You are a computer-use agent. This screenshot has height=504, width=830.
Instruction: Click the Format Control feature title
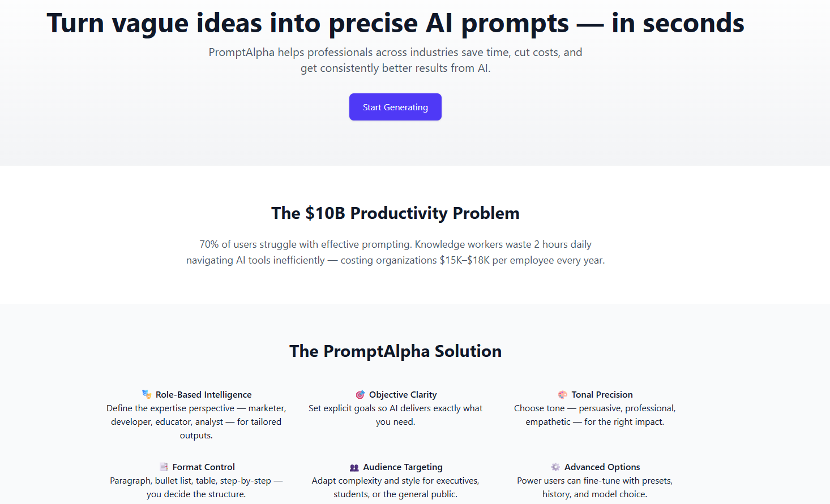(203, 467)
